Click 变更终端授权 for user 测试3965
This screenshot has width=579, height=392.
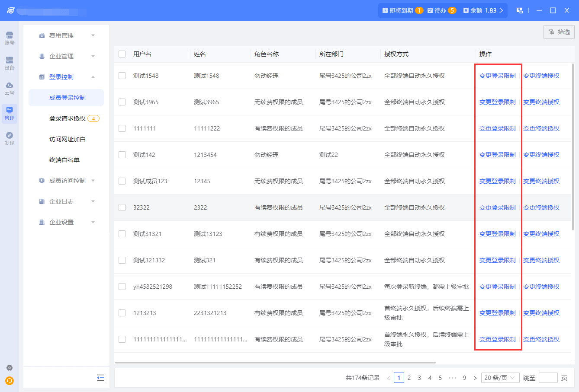tap(541, 102)
